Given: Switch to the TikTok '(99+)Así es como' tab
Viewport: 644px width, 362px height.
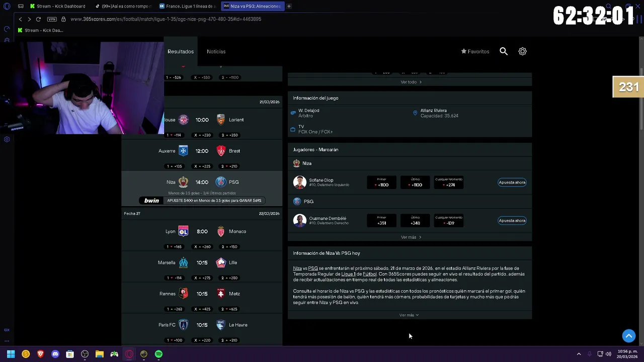Looking at the screenshot, I should point(124,6).
